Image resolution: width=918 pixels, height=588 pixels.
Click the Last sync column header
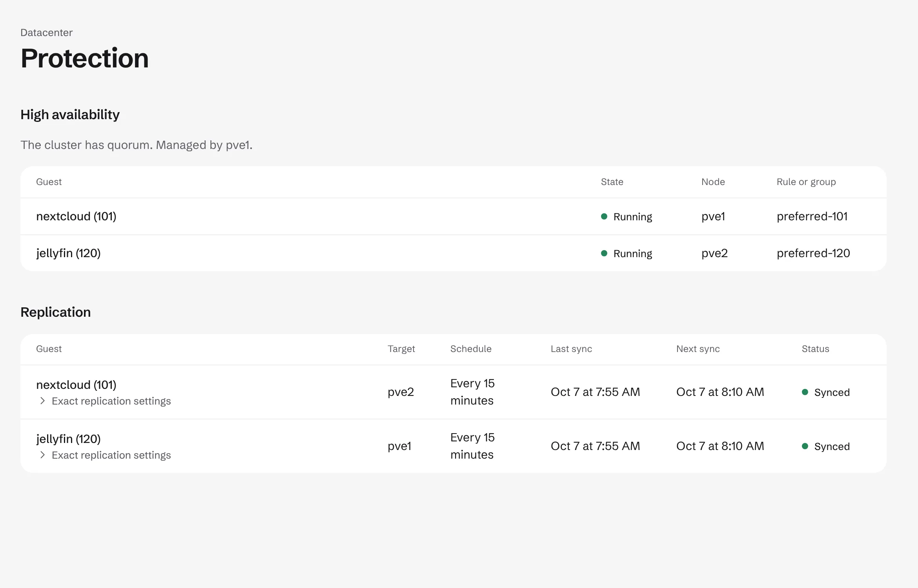pyautogui.click(x=571, y=349)
